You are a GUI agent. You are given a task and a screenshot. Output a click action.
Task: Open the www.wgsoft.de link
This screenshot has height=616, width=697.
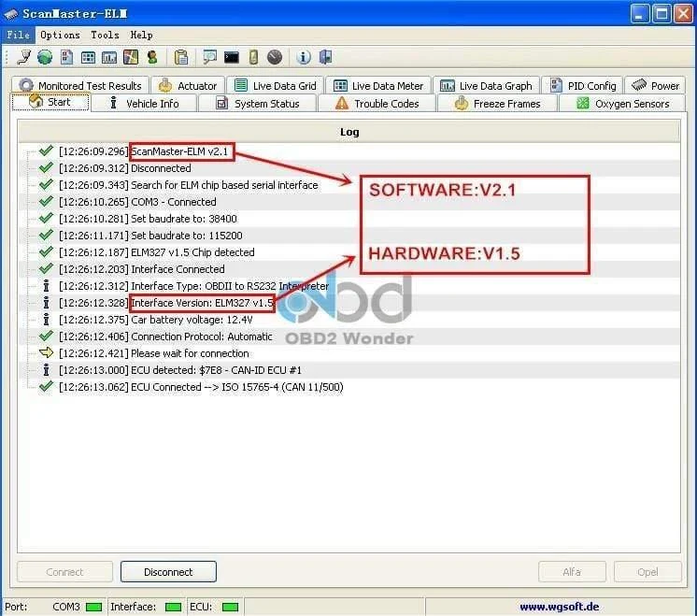(x=560, y=607)
